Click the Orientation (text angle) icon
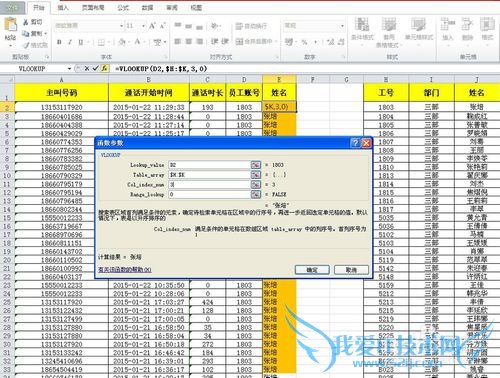Screen dimensions: 500x378 coord(215,25)
